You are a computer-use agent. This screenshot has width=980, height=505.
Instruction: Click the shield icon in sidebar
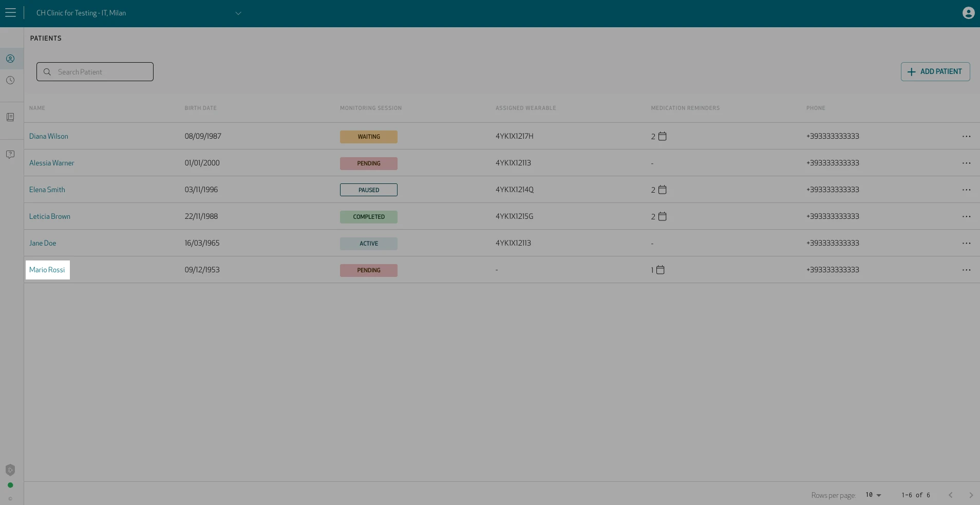pos(10,470)
